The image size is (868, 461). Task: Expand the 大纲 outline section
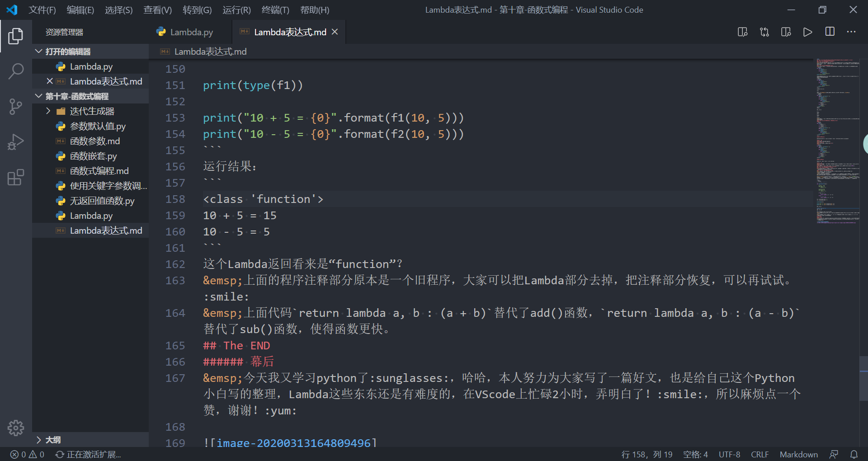tap(90, 440)
